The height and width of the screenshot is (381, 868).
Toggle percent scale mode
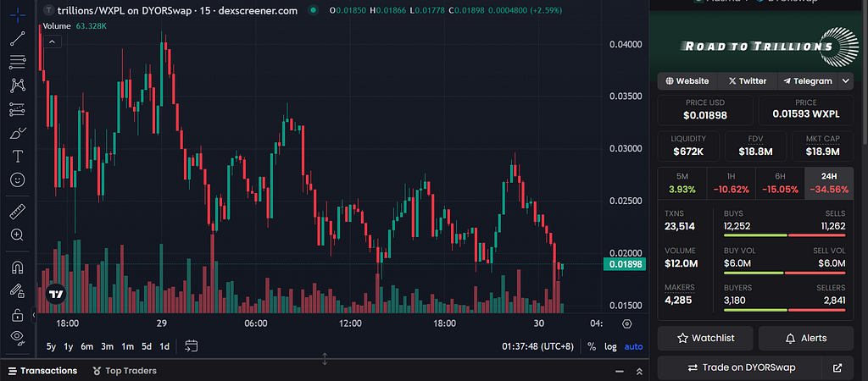[x=592, y=347]
